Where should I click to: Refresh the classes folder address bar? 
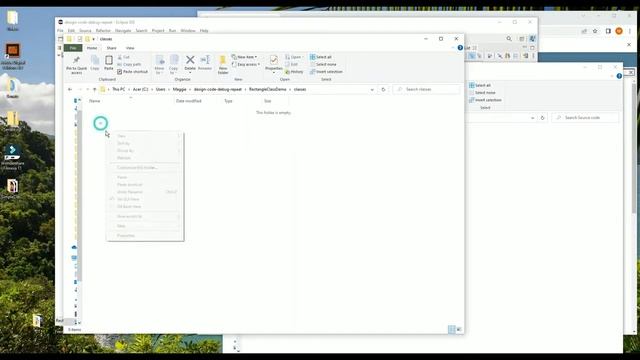pyautogui.click(x=383, y=89)
